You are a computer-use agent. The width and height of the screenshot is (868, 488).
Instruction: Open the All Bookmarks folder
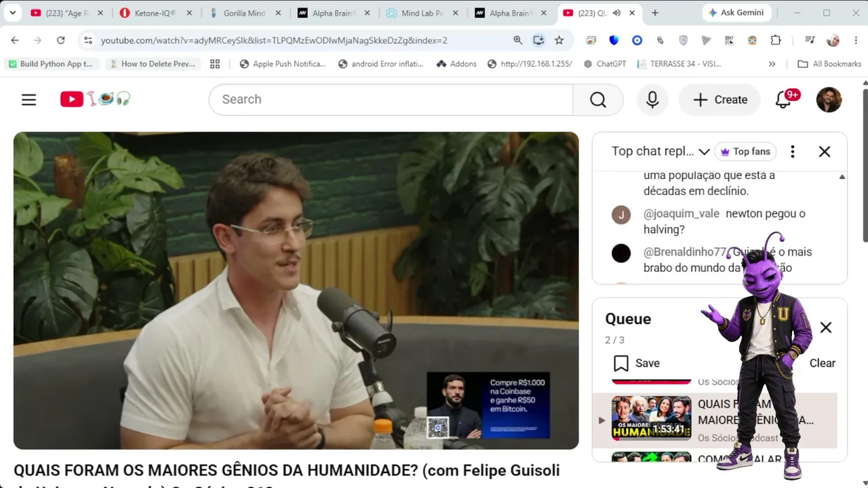pyautogui.click(x=829, y=64)
